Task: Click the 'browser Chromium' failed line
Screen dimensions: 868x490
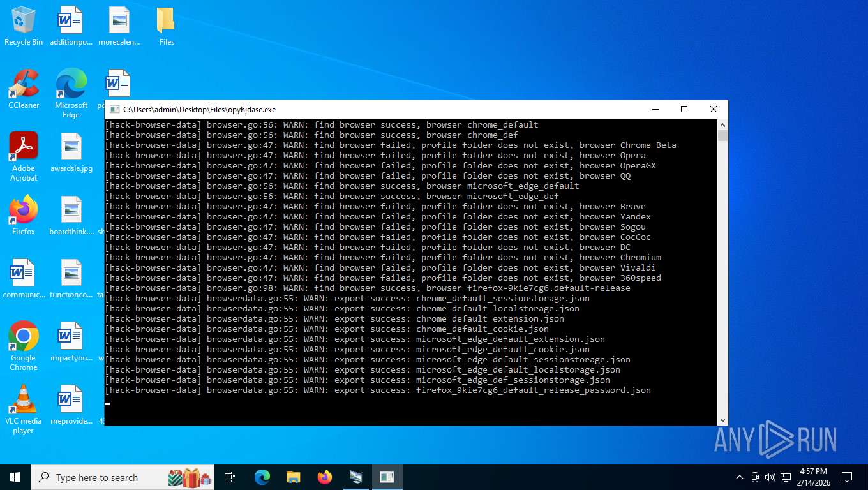Action: tap(383, 257)
